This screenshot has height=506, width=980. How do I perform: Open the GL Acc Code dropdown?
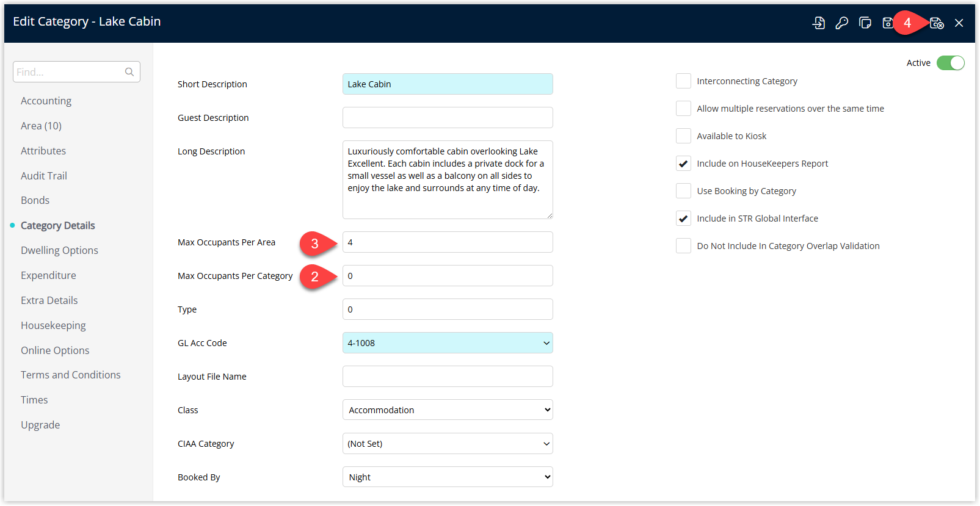point(448,343)
